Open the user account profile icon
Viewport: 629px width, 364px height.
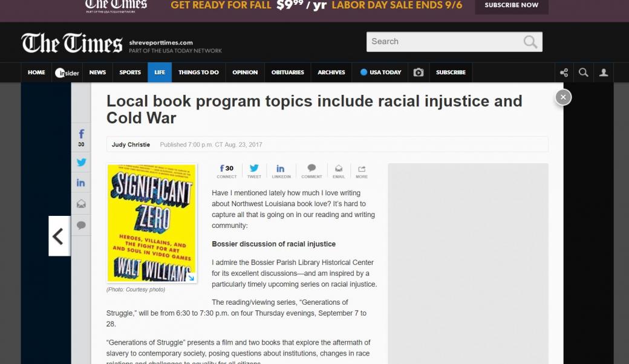click(x=604, y=73)
